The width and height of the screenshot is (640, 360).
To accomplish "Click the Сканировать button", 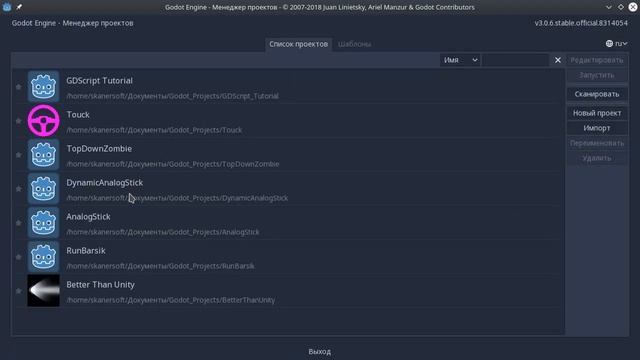I will tap(597, 94).
